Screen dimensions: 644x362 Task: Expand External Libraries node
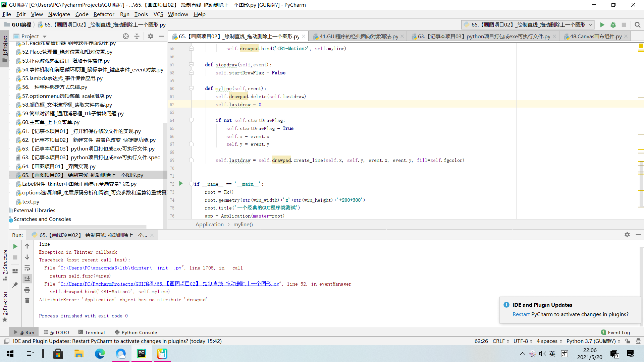pyautogui.click(x=35, y=210)
